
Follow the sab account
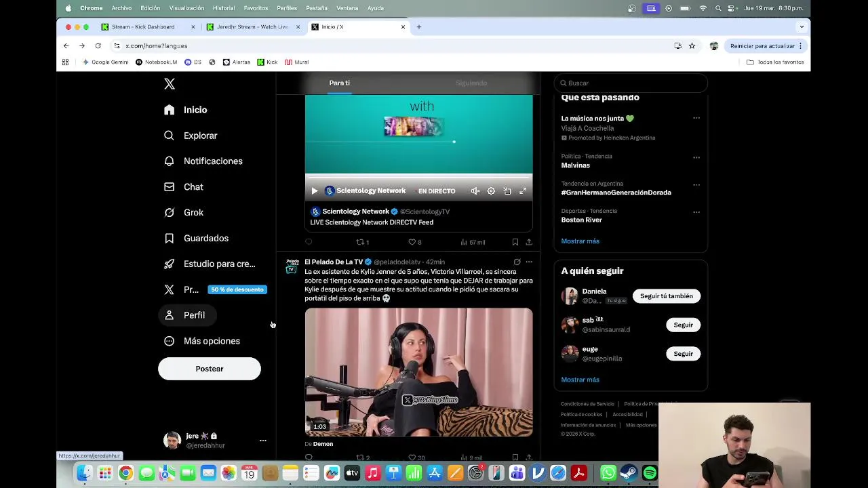(683, 325)
